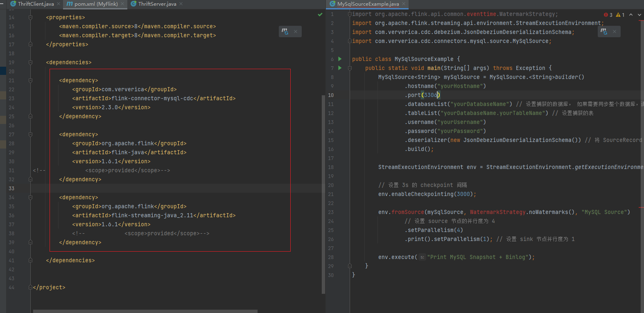Close the ThriftClient.java tab
The image size is (644, 313).
[x=58, y=4]
